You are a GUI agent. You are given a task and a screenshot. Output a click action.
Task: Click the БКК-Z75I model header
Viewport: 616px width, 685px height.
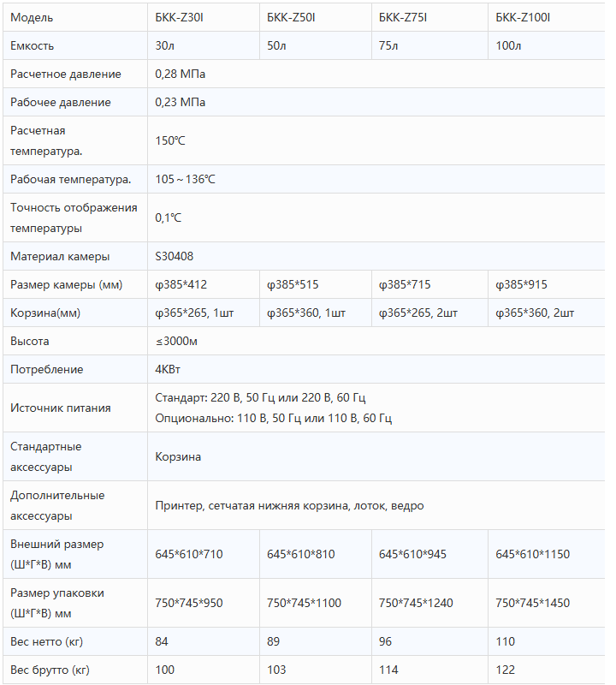(404, 17)
